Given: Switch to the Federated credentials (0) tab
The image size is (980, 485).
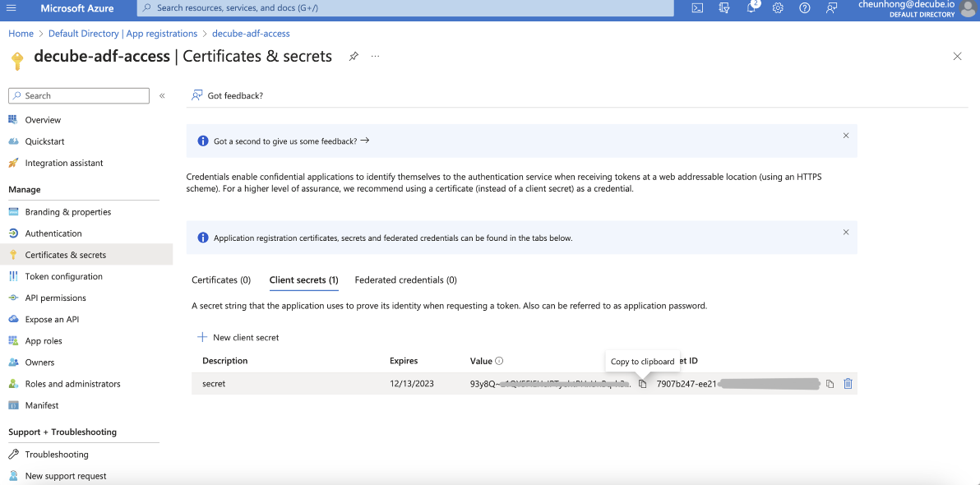Looking at the screenshot, I should pos(405,280).
